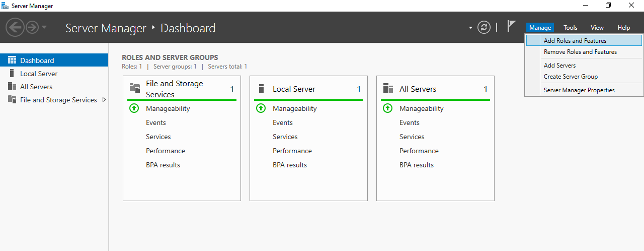
Task: Click server count 1 in All Servers tile
Action: click(486, 89)
